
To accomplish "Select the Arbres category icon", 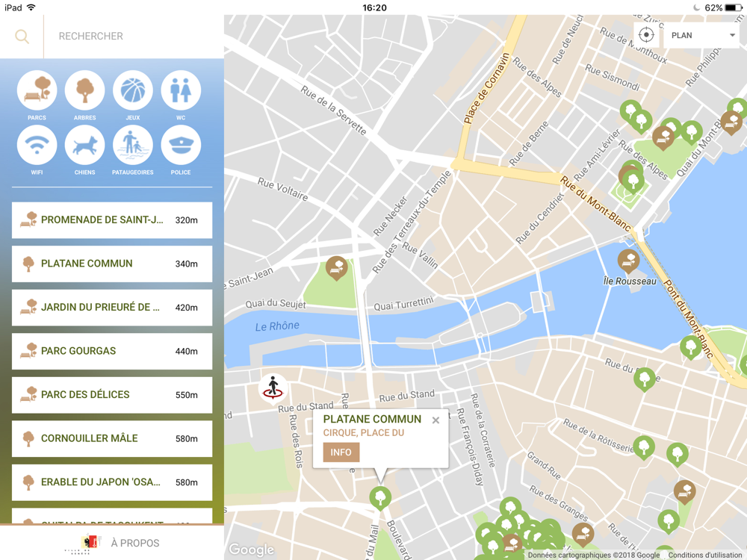I will pyautogui.click(x=85, y=90).
